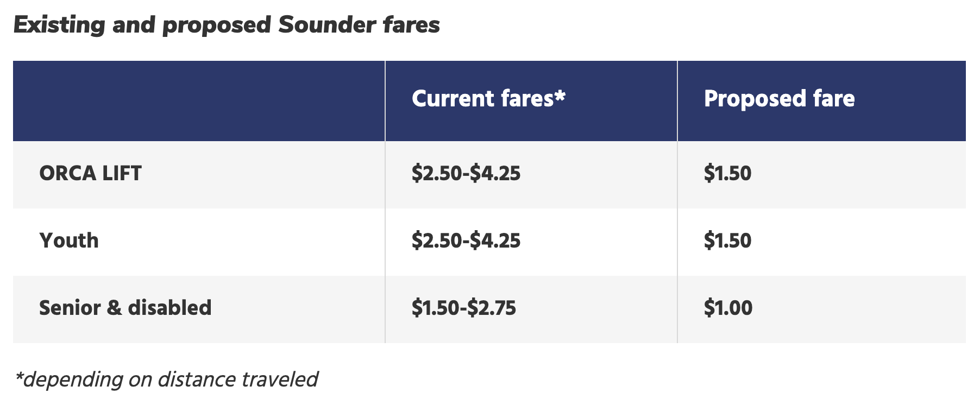Click the asterisk starting the footnote

click(19, 376)
